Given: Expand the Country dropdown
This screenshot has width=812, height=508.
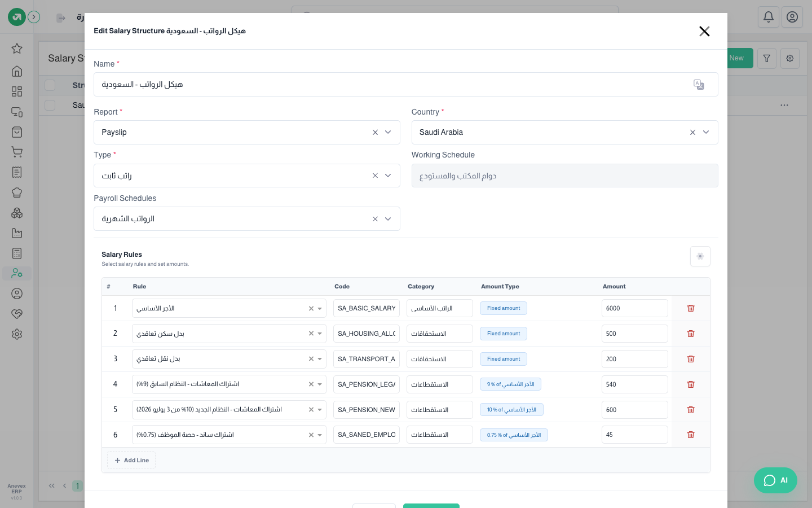Looking at the screenshot, I should pos(705,132).
